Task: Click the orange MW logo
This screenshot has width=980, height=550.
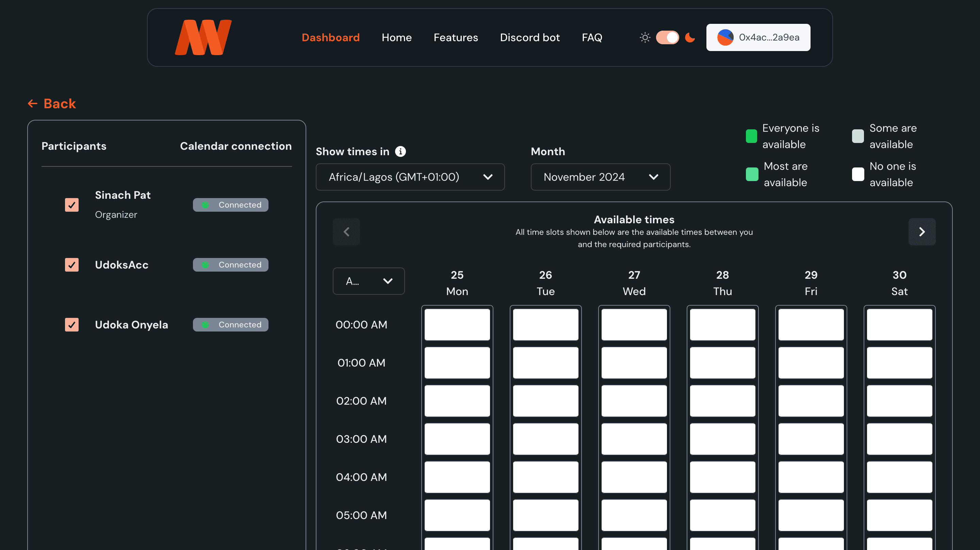Action: (x=203, y=37)
